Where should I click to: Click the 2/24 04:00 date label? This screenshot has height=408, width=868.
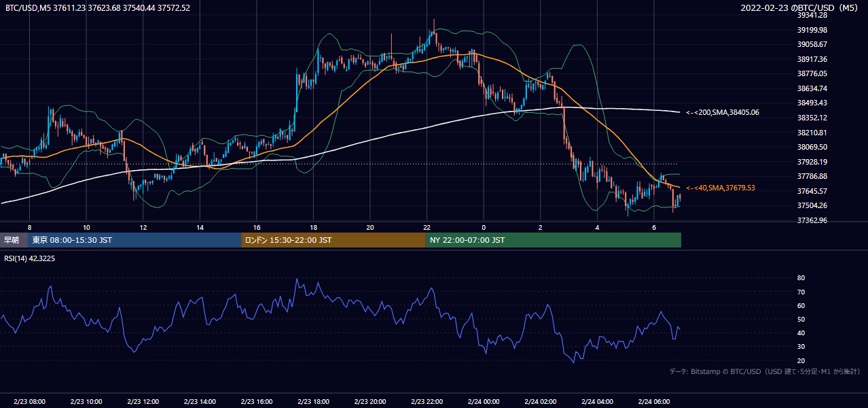click(596, 402)
